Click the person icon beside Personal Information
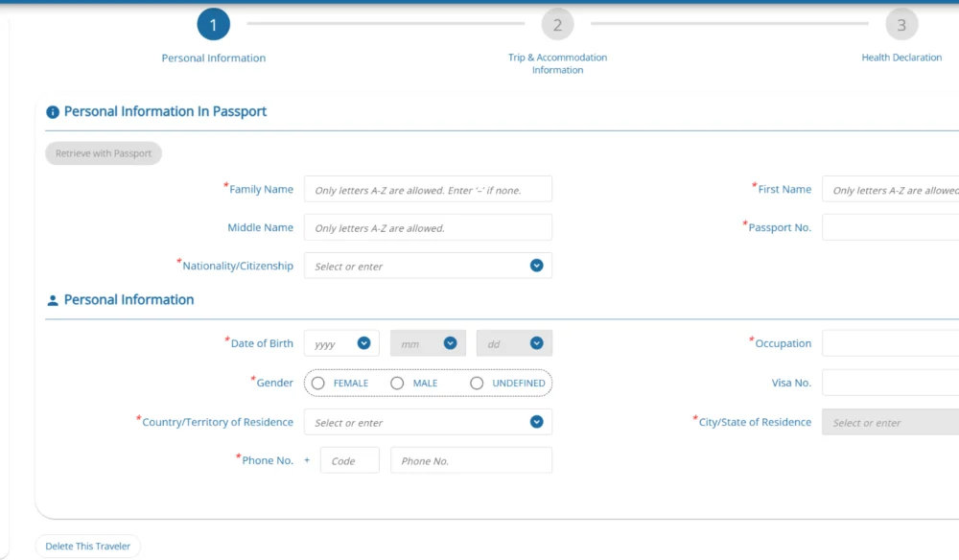This screenshot has height=560, width=959. (x=53, y=300)
